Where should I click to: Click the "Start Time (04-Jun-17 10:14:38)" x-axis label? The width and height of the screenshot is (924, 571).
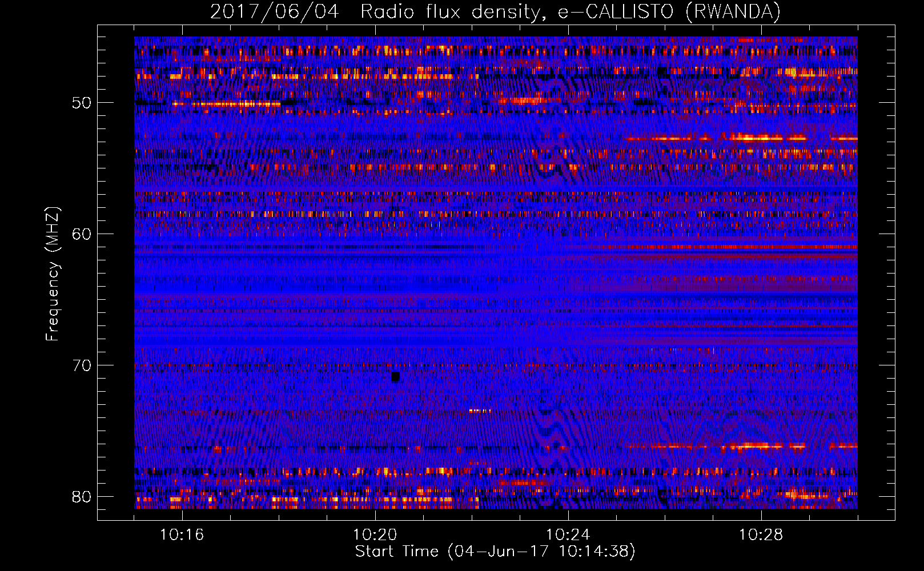(495, 552)
